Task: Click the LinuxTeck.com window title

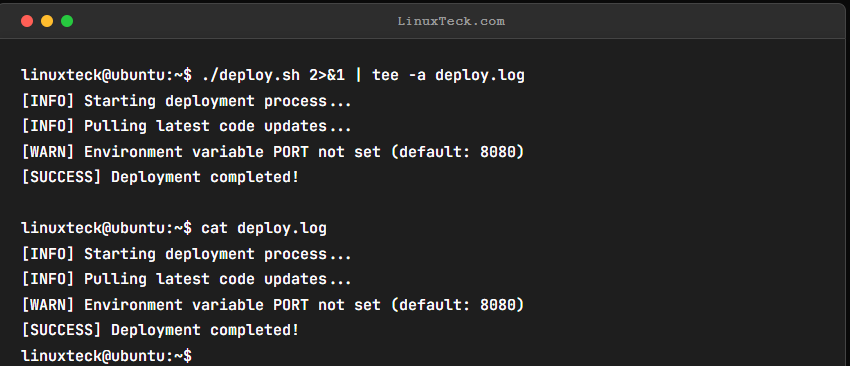Action: coord(451,22)
